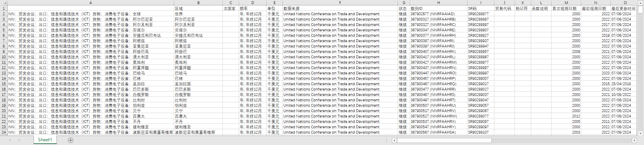Click the date cell '25/04/2018'
This screenshot has height=145, width=644.
tap(624, 84)
